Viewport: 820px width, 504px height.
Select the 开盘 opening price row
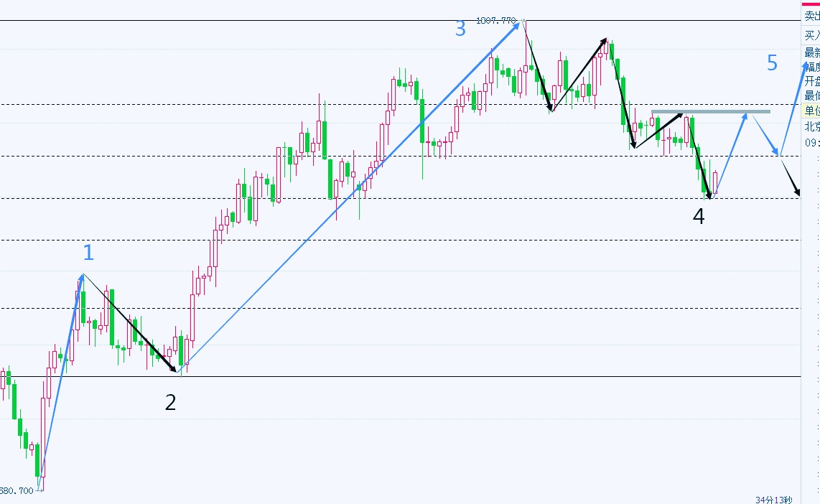click(811, 81)
